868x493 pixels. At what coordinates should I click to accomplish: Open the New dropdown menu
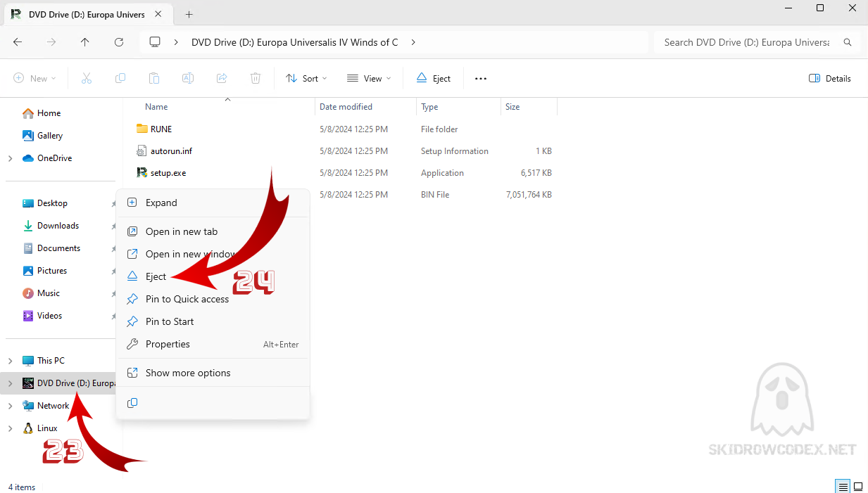click(x=34, y=79)
